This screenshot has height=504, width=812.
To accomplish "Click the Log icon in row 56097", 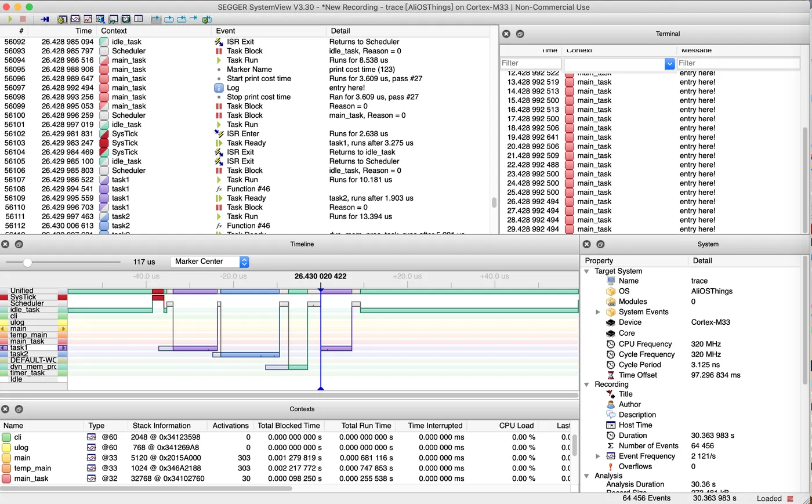I will 219,88.
